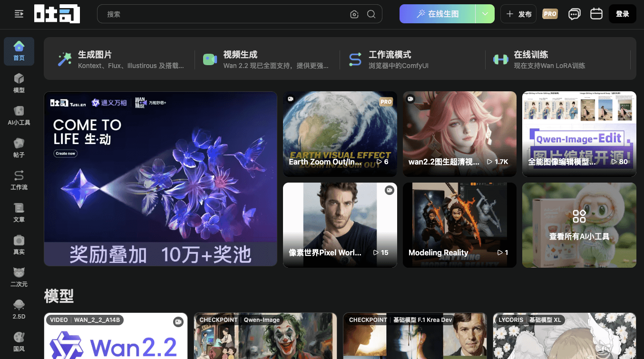Click the PRO badge on the Earth card
Screen dimensions: 644x359
[386, 102]
